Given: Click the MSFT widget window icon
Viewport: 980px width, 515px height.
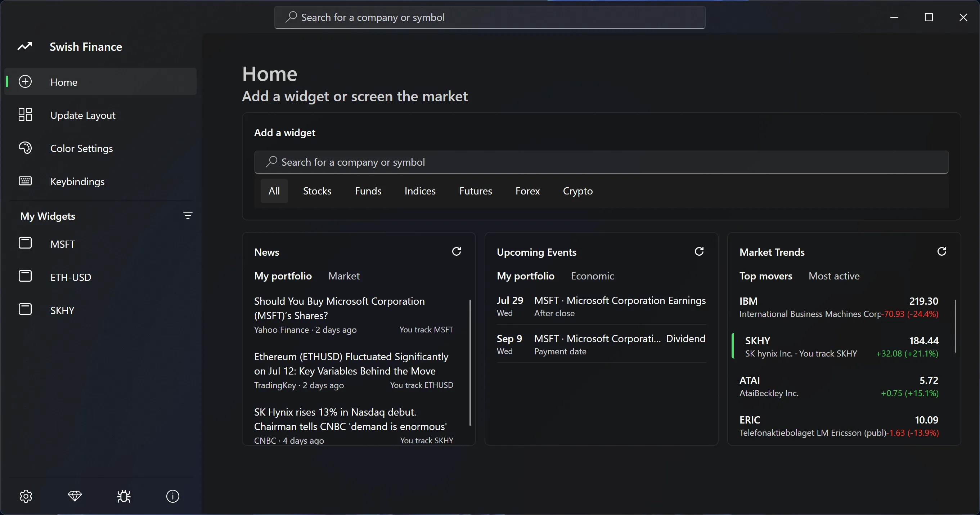Looking at the screenshot, I should 25,243.
